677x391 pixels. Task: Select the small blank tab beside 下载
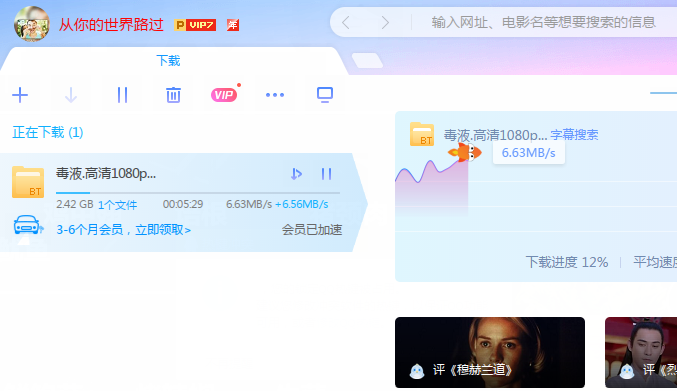click(x=367, y=60)
